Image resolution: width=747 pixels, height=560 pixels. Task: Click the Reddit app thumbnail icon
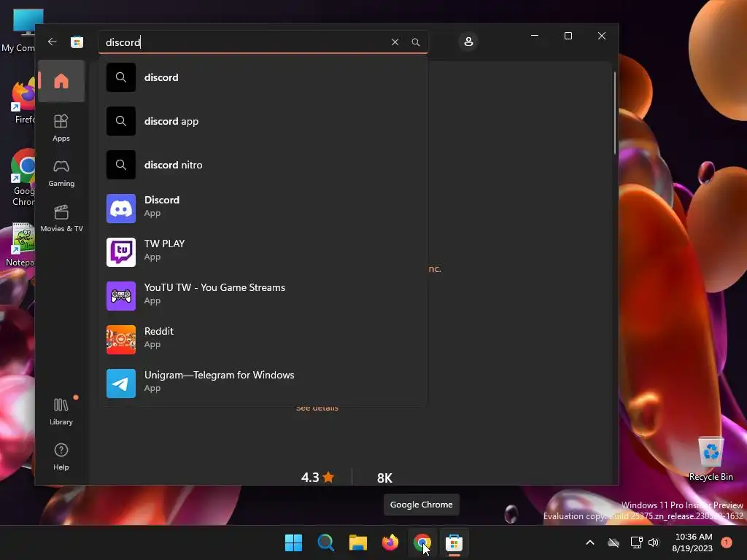(x=121, y=340)
